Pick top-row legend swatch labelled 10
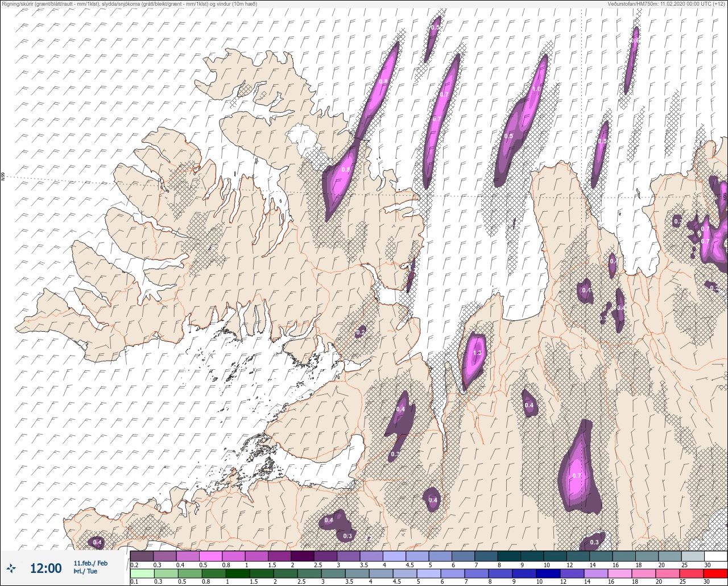This screenshot has width=728, height=586. click(x=555, y=556)
